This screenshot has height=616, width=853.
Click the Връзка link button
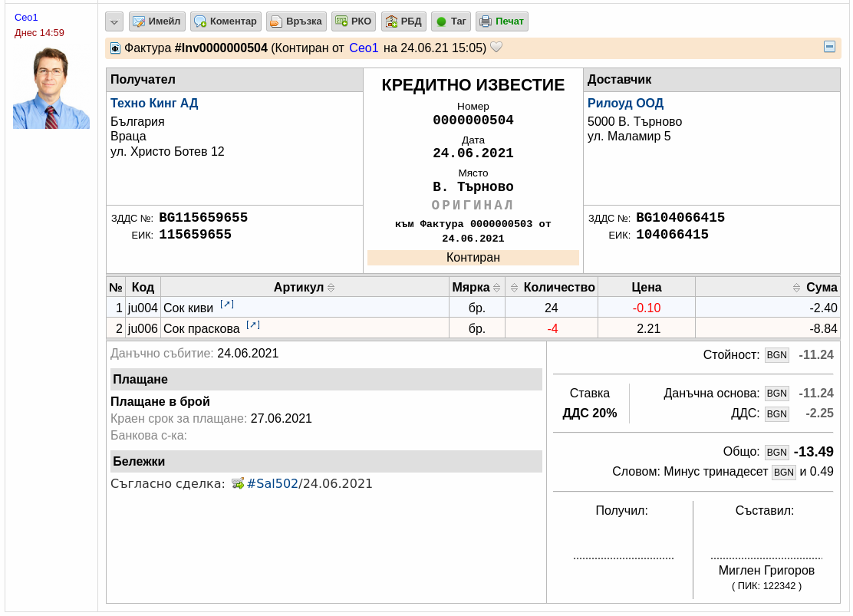(x=297, y=21)
